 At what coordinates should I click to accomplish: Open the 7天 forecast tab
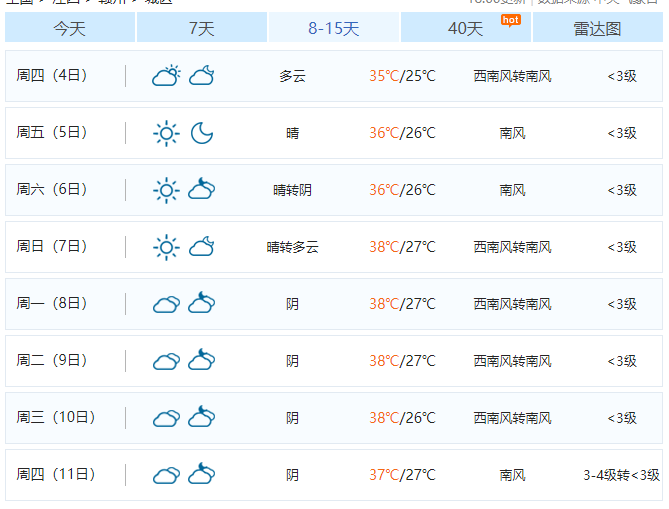point(202,28)
